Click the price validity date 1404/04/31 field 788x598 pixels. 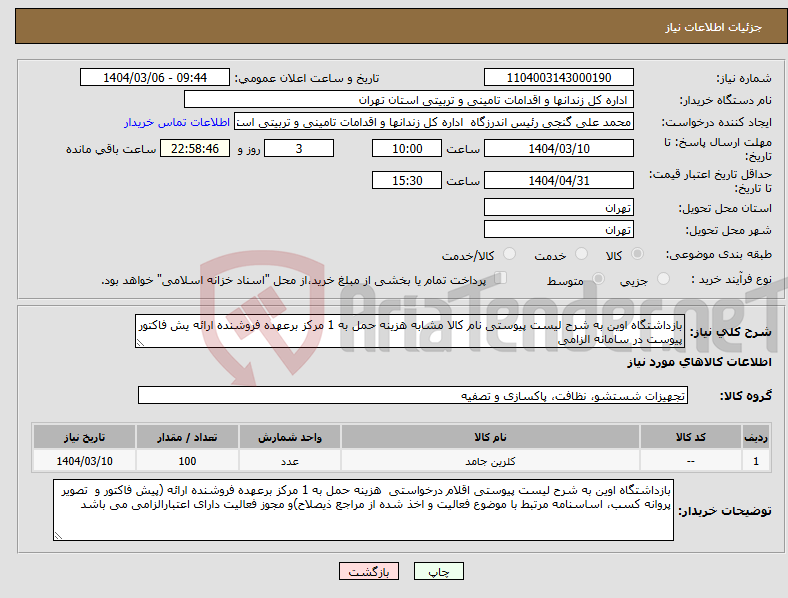558,180
